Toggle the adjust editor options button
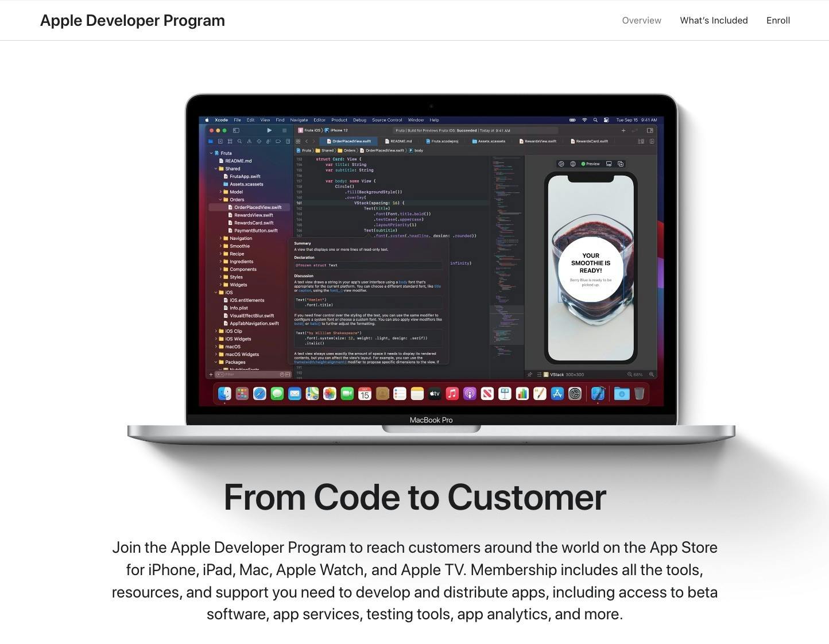Image resolution: width=829 pixels, height=644 pixels. [641, 141]
